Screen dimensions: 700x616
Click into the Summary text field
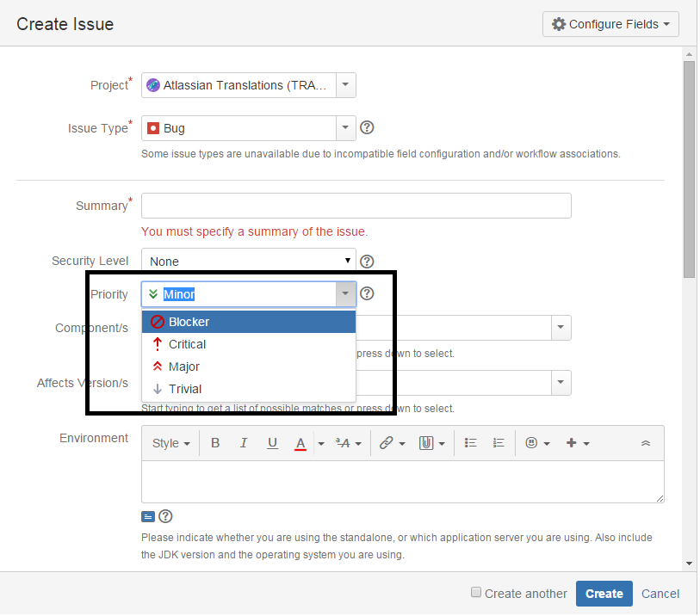point(356,206)
